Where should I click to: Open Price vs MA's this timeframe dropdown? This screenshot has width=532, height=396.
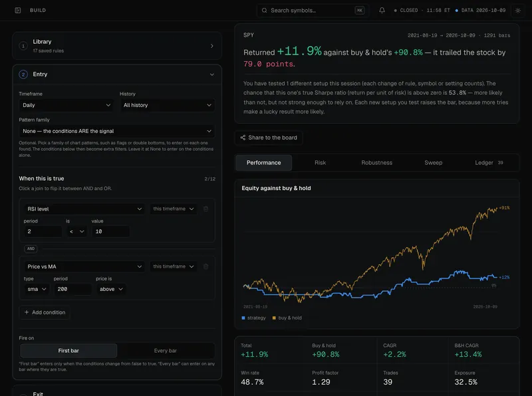pos(173,266)
